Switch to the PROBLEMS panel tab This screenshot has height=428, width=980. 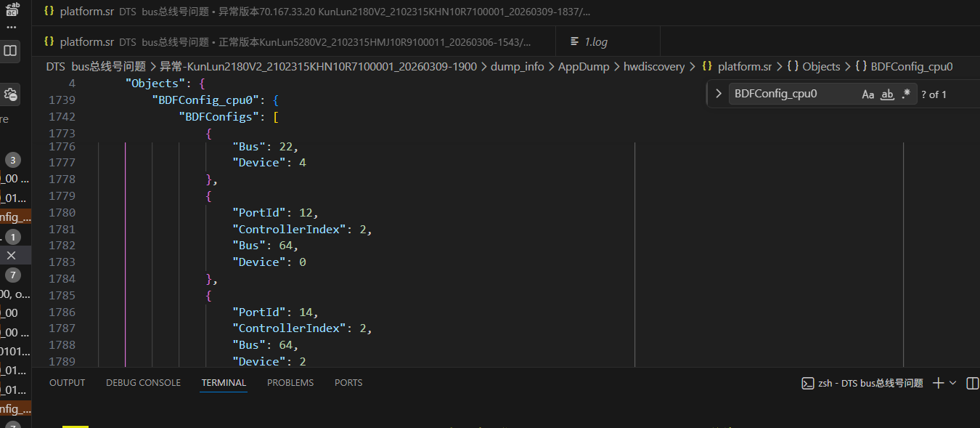coord(290,383)
